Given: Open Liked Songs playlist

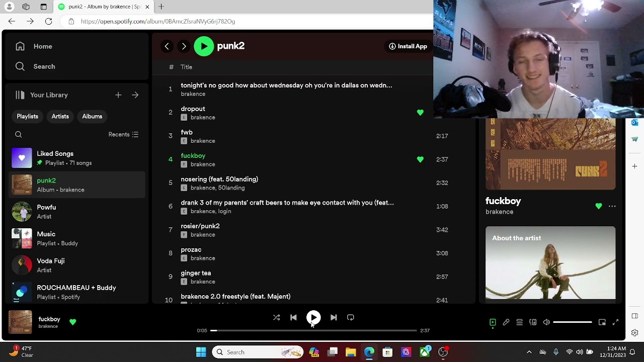Looking at the screenshot, I should point(77,158).
